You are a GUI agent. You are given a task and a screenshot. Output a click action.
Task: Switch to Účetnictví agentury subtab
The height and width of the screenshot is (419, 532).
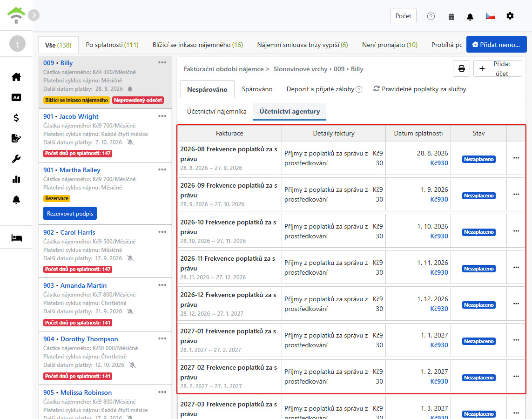(290, 111)
